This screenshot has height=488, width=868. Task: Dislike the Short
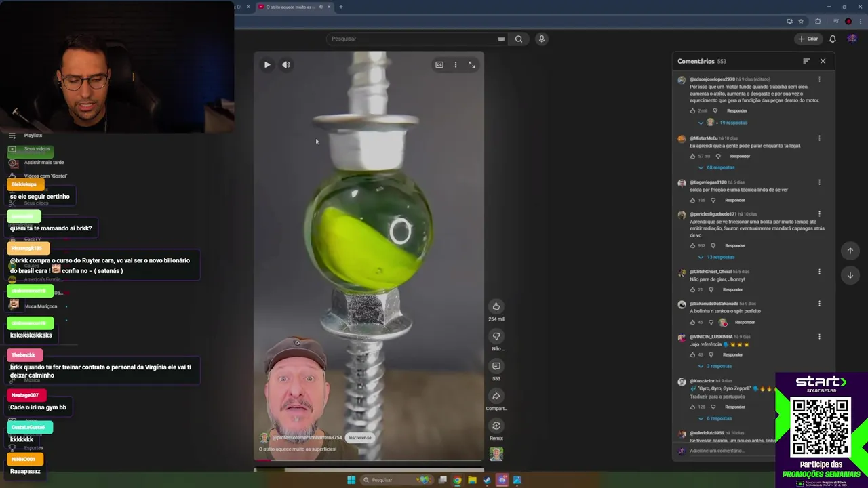tap(496, 336)
